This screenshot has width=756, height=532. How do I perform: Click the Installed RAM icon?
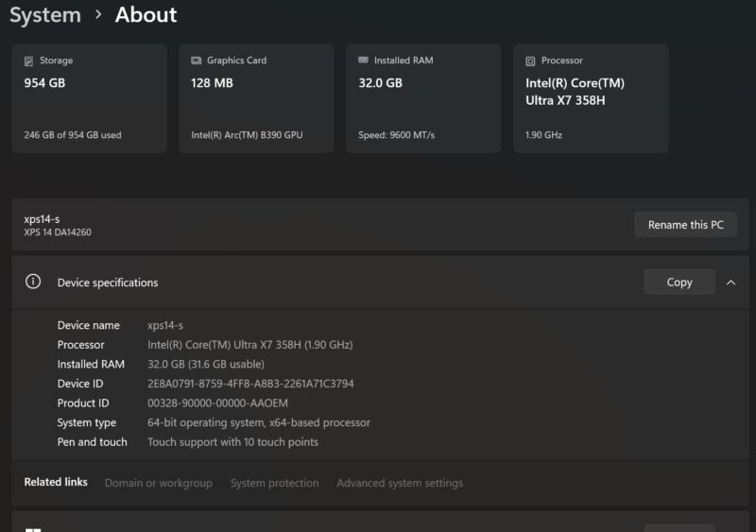point(363,60)
